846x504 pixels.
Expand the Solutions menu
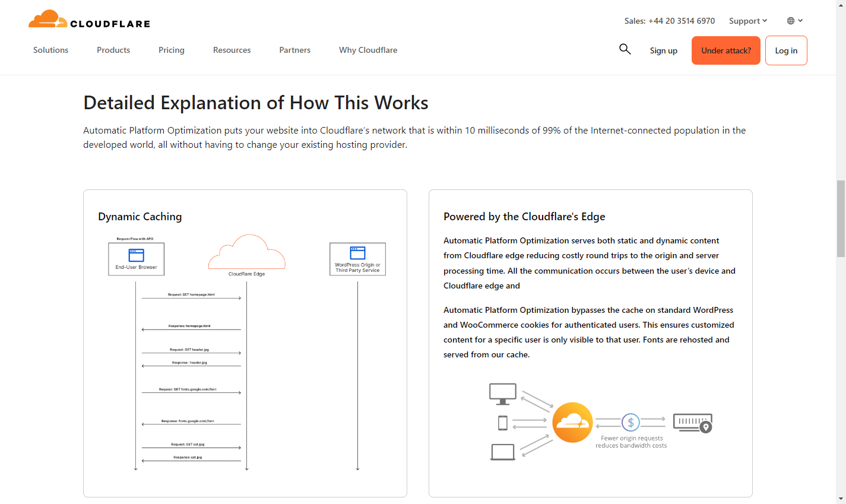click(50, 50)
